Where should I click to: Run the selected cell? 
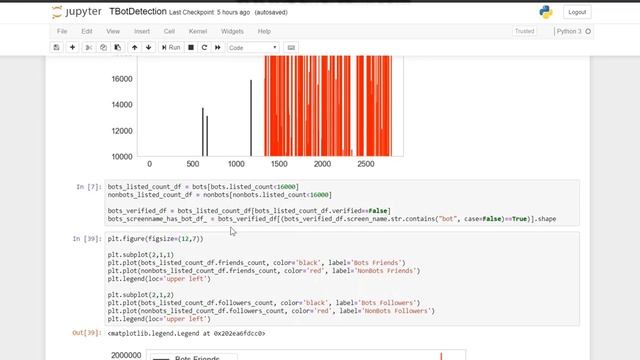point(171,47)
